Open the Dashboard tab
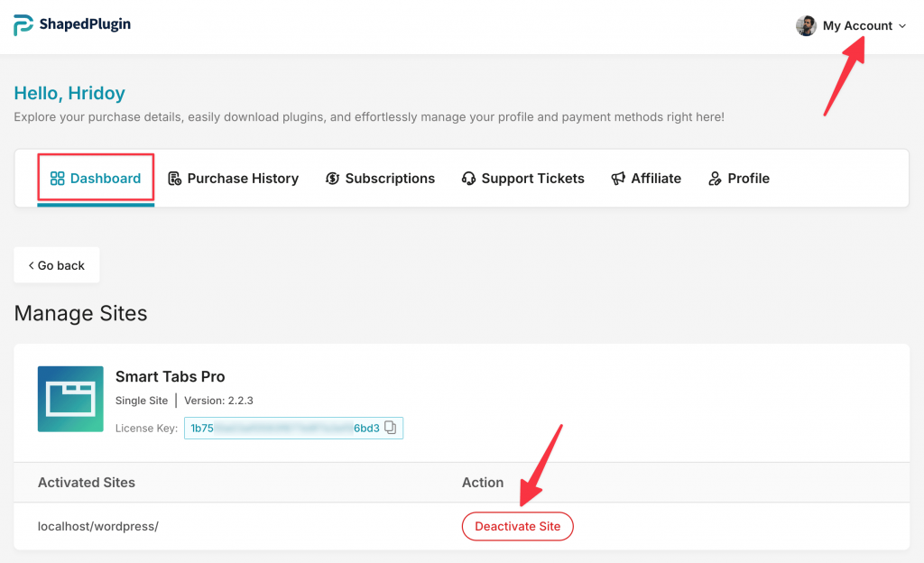 [x=96, y=178]
